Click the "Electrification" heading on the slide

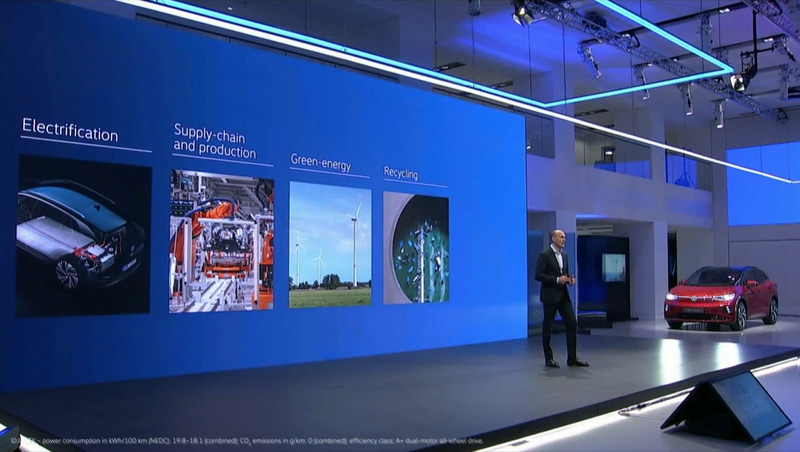coord(70,130)
